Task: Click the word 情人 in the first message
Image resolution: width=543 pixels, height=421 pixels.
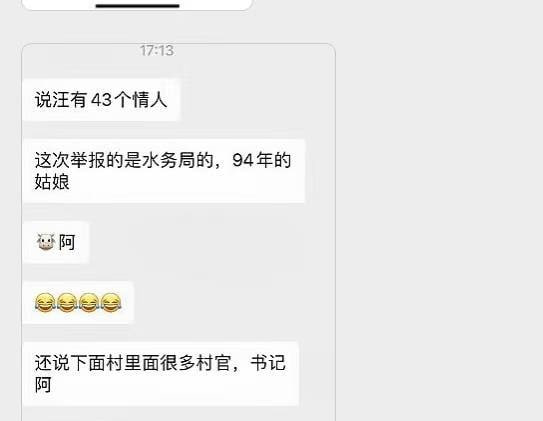Action: (x=150, y=100)
